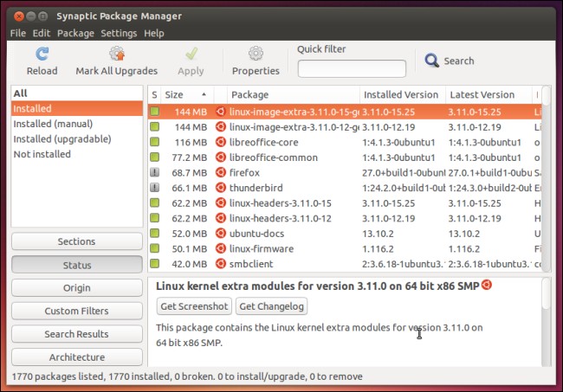Screen dimensions: 563x392
Task: Sort by the Size column header
Action: [x=187, y=94]
